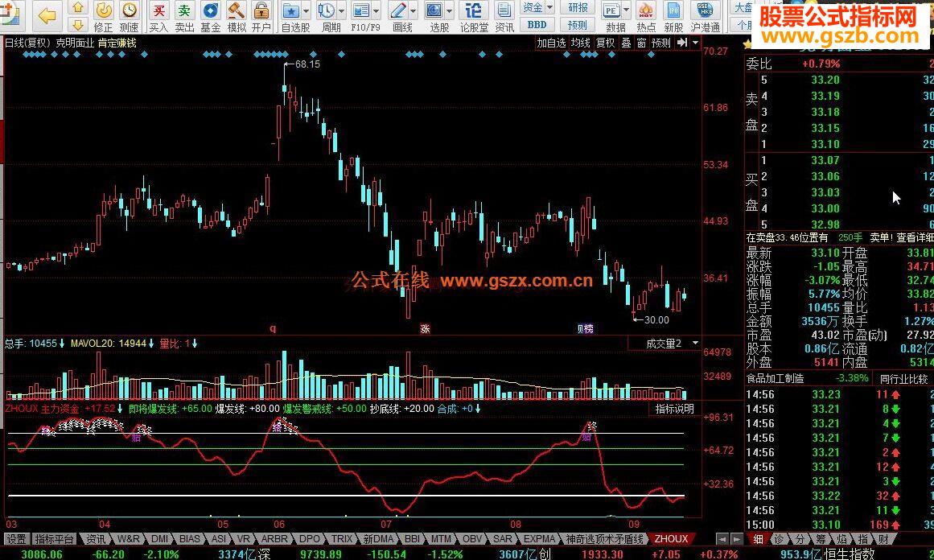
Task: Toggle the 窗 window option
Action: point(641,43)
